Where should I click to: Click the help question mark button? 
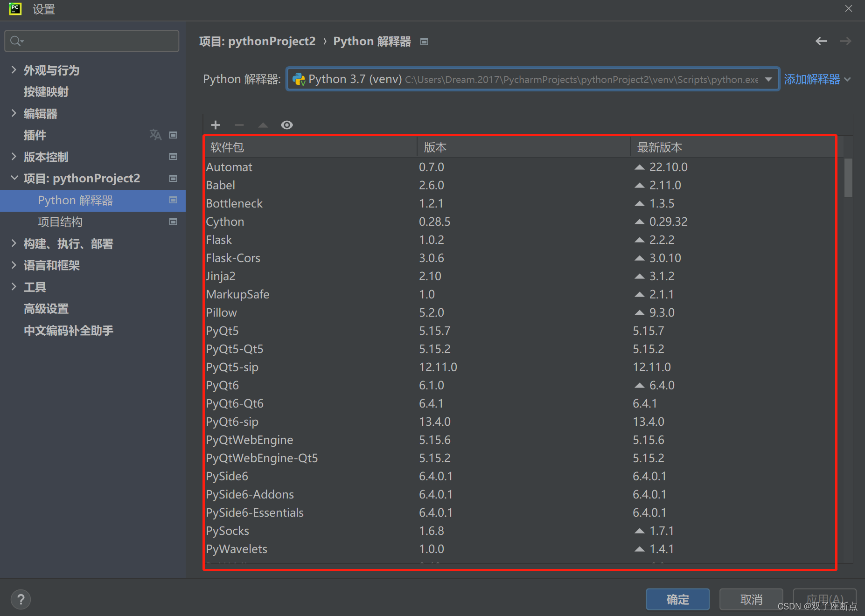pos(21,600)
